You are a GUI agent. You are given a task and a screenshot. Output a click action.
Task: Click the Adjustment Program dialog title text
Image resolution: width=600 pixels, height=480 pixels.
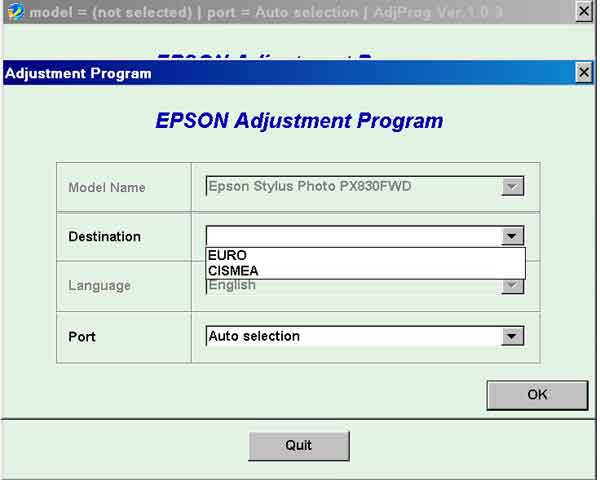pos(78,73)
